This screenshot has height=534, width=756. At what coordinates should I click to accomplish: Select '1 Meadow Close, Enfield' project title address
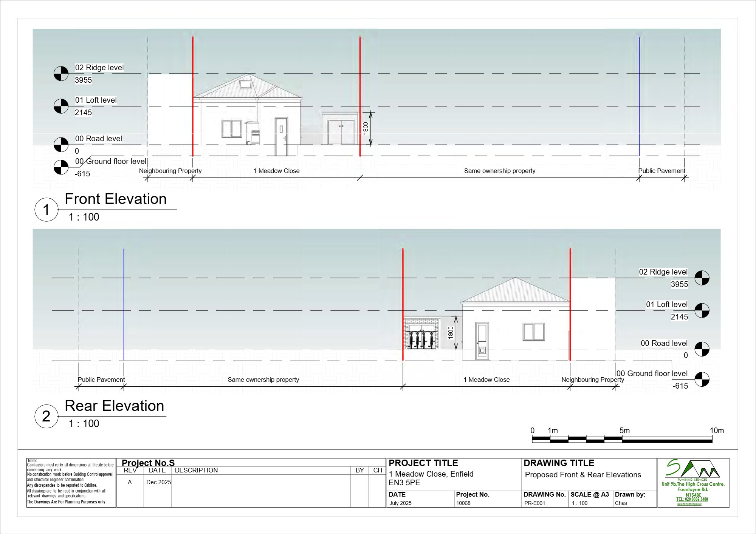(431, 474)
